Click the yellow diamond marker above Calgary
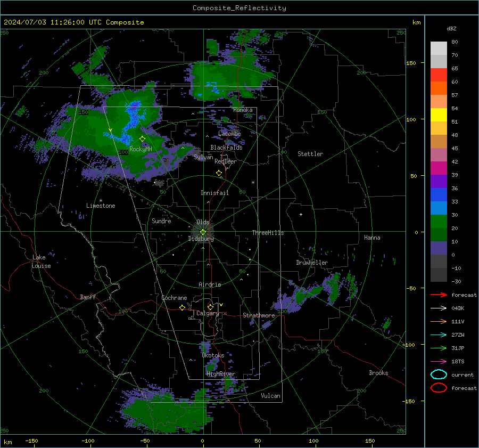479x448 pixels. point(210,307)
